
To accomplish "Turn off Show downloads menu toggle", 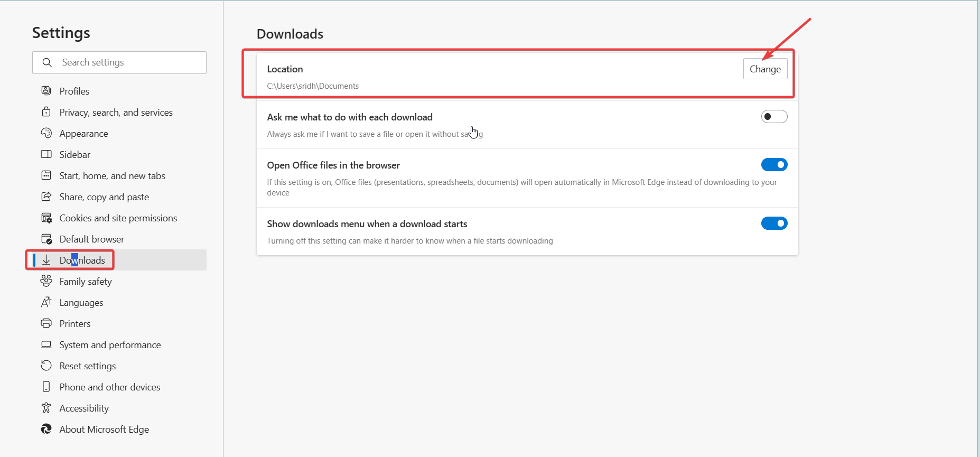I will point(774,223).
